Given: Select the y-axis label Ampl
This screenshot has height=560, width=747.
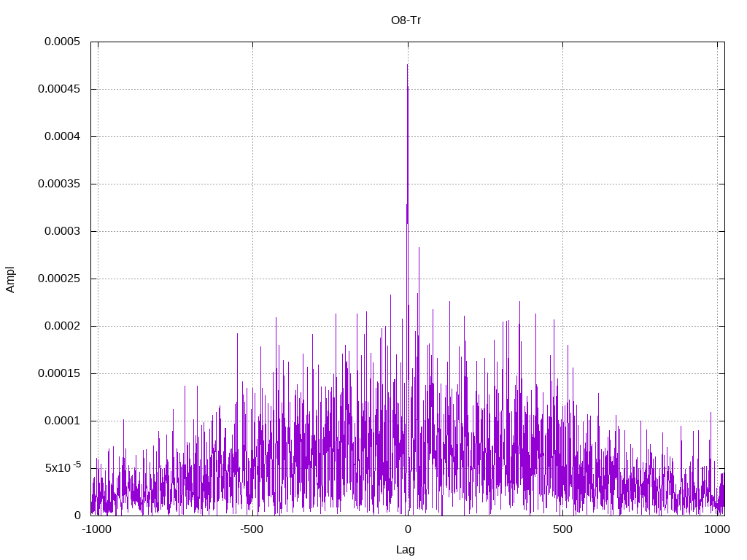Looking at the screenshot, I should tap(10, 279).
